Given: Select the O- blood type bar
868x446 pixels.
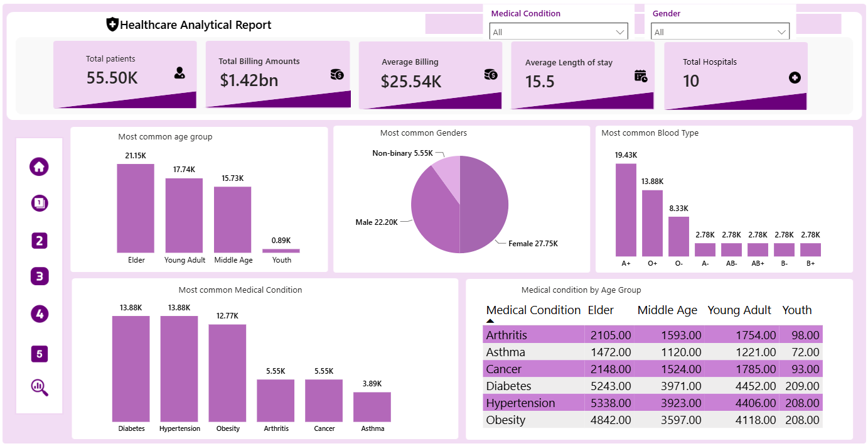Looking at the screenshot, I should click(x=678, y=236).
